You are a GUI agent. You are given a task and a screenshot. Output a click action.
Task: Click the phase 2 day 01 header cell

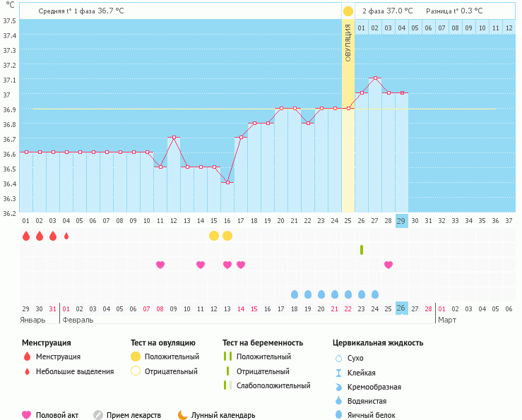pyautogui.click(x=362, y=28)
